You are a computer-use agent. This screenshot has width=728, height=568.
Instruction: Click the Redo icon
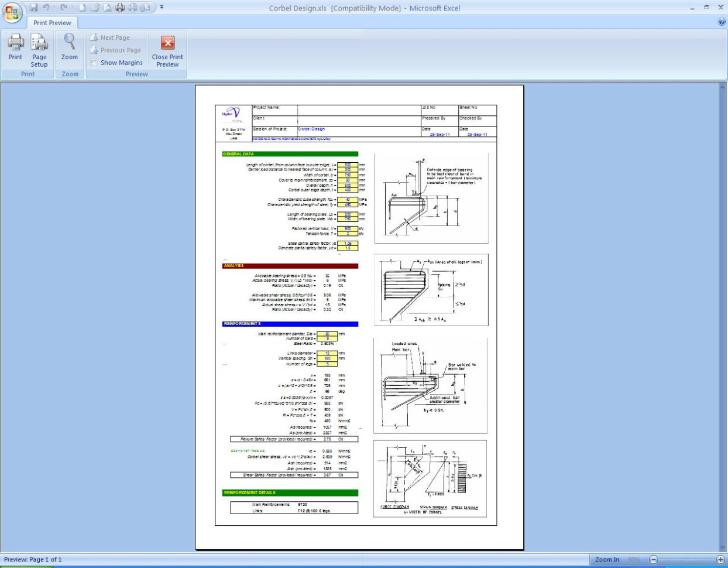coord(64,6)
